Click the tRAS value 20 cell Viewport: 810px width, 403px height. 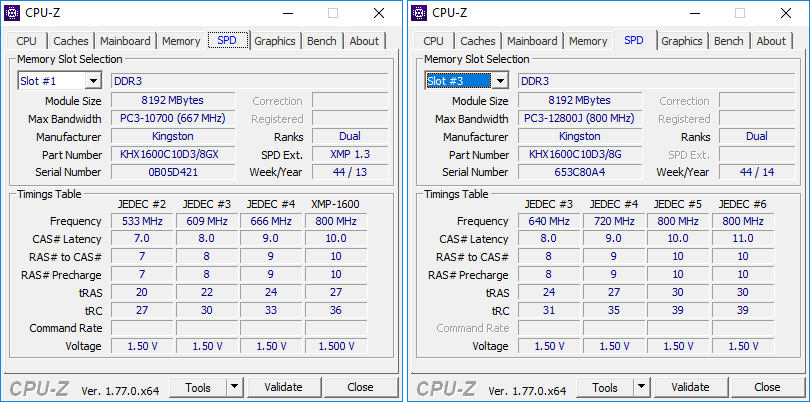point(143,292)
